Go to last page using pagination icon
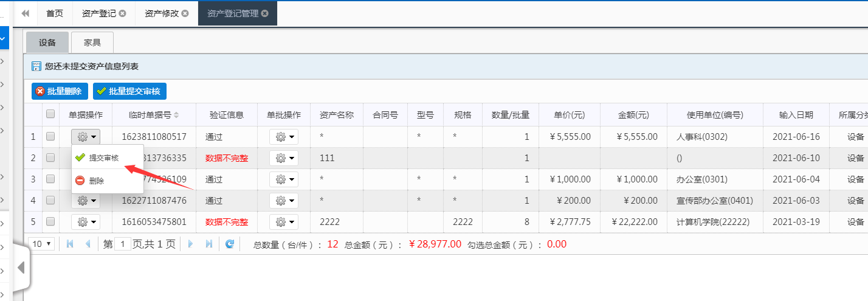Viewport: 868px width, 301px height. click(x=209, y=244)
